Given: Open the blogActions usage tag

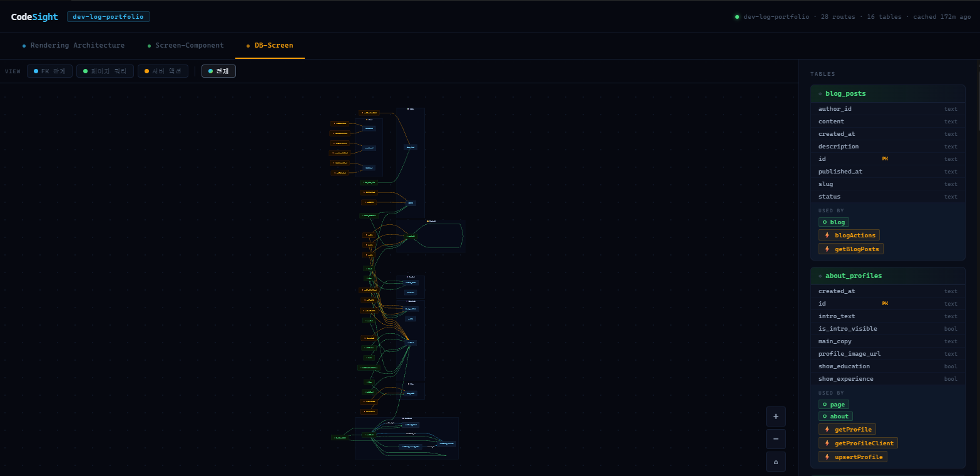Looking at the screenshot, I should coord(849,235).
